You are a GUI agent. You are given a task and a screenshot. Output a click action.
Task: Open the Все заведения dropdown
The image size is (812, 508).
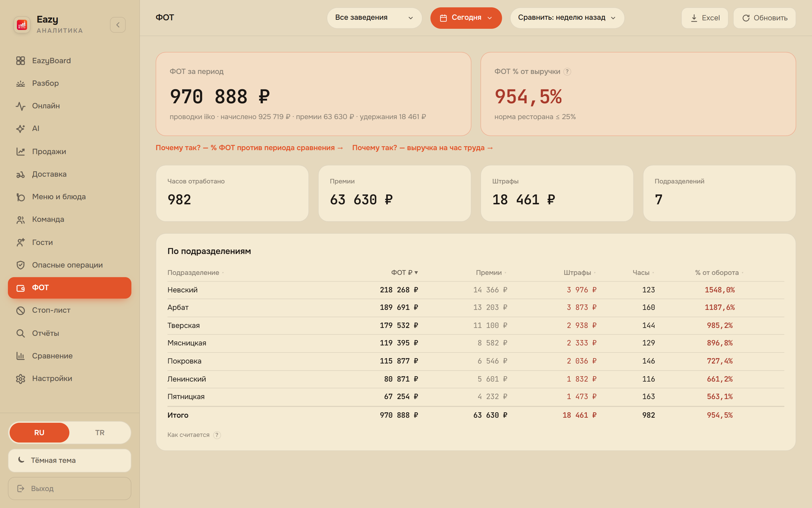(x=374, y=18)
